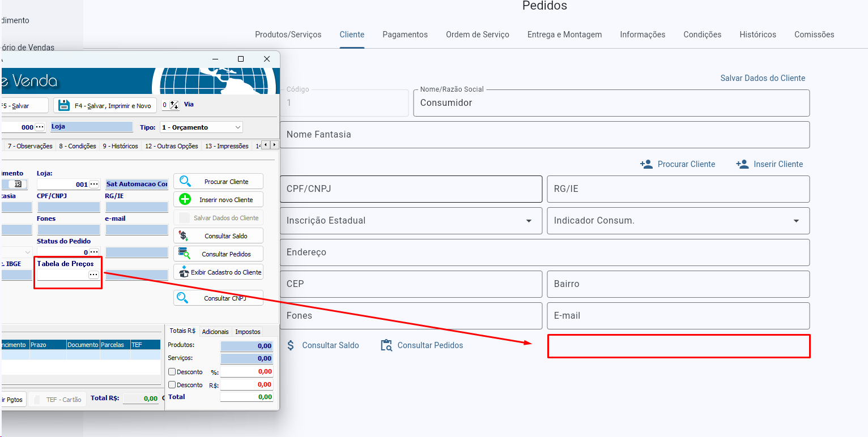Expand the Inscrição Estadual dropdown

[529, 221]
